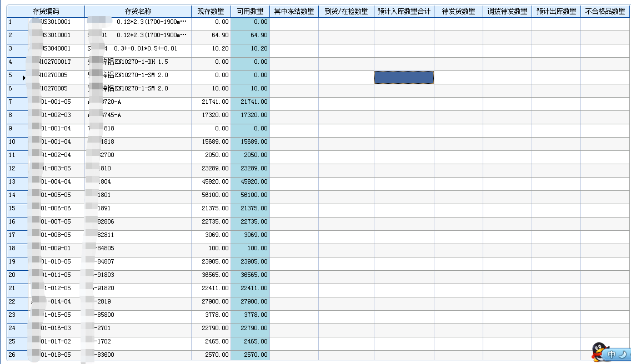Click the 45920.00 可用数量 cell
Image resolution: width=631 pixels, height=364 pixels.
tap(250, 181)
